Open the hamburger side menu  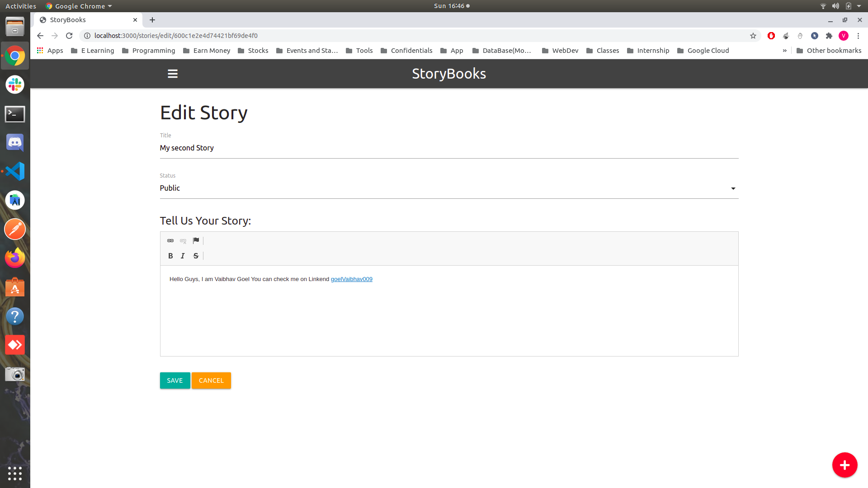click(173, 74)
